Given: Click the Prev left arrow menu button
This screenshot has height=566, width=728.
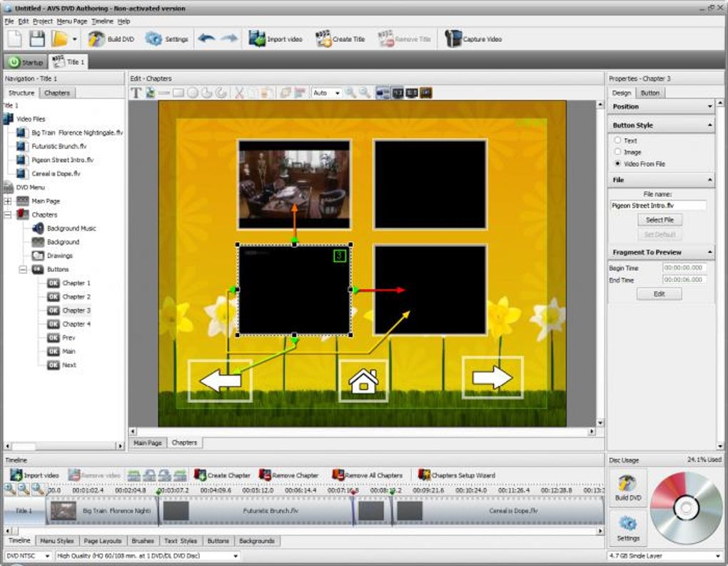Looking at the screenshot, I should click(220, 380).
